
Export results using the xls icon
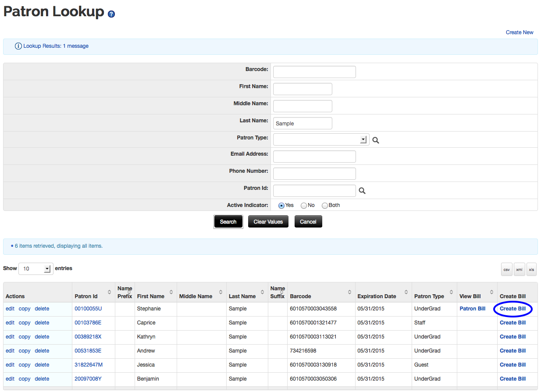click(531, 269)
